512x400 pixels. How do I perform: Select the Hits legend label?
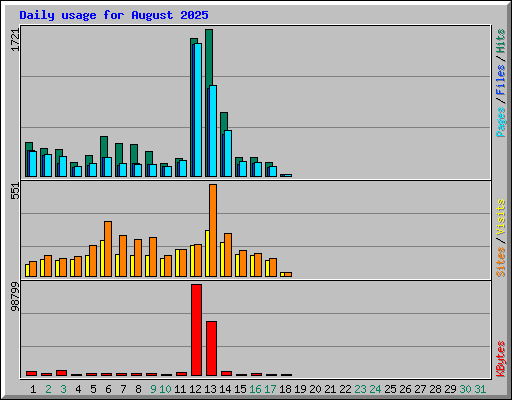[501, 41]
